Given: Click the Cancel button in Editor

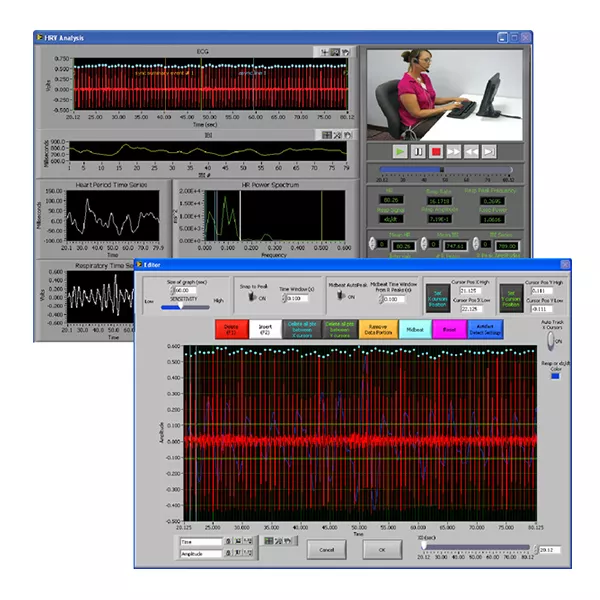Looking at the screenshot, I should [327, 550].
